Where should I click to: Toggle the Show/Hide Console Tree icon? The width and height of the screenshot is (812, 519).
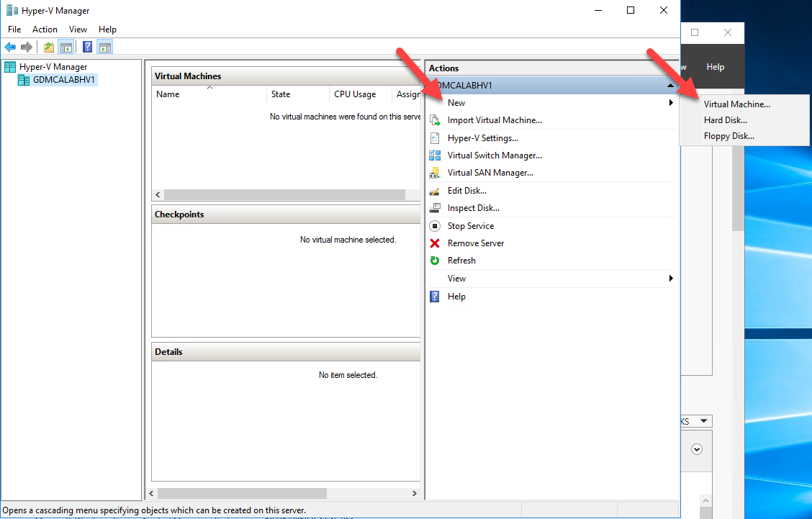click(66, 48)
